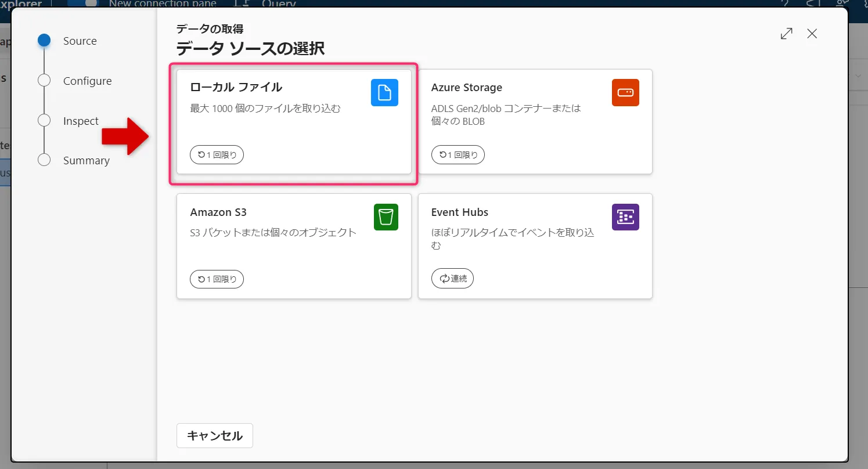The width and height of the screenshot is (868, 469).
Task: Go to the Configure step
Action: coord(87,81)
